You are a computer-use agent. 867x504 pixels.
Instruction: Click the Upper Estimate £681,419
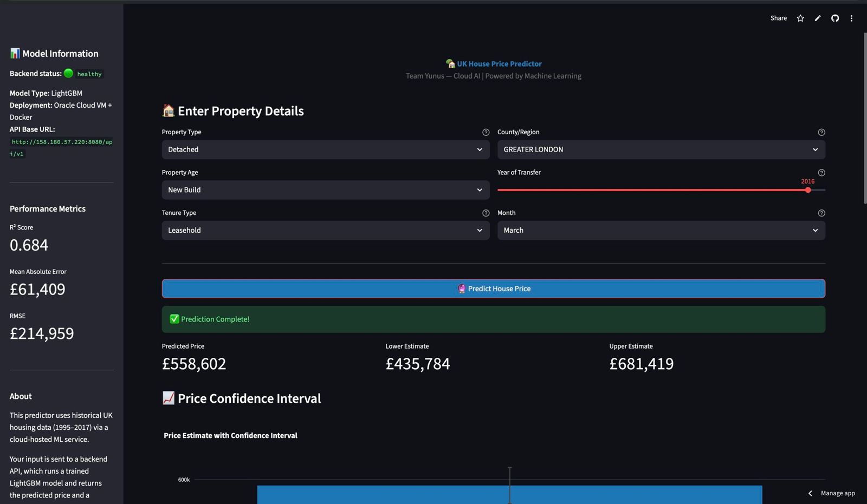(x=642, y=364)
